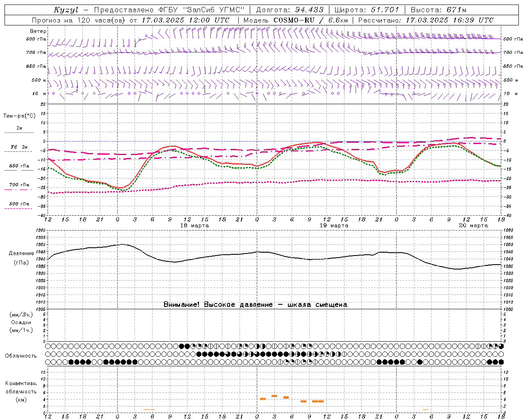Select the Прогноз на 120 часа(ов) text

tap(79, 20)
